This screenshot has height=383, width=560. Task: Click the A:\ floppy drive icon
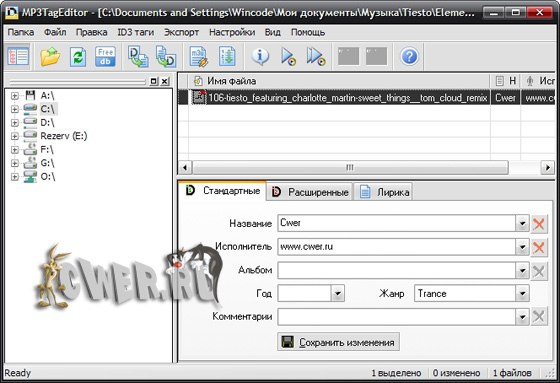[30, 95]
